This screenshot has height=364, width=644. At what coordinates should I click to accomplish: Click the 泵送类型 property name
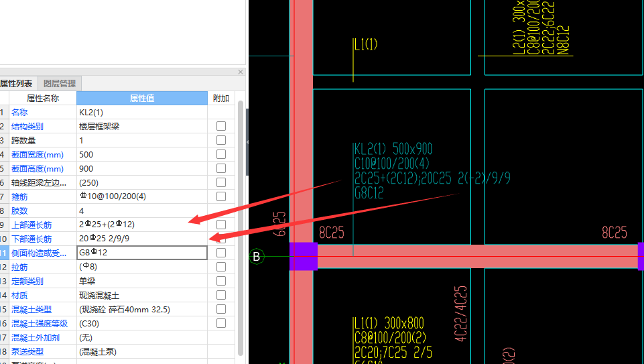[x=27, y=352]
